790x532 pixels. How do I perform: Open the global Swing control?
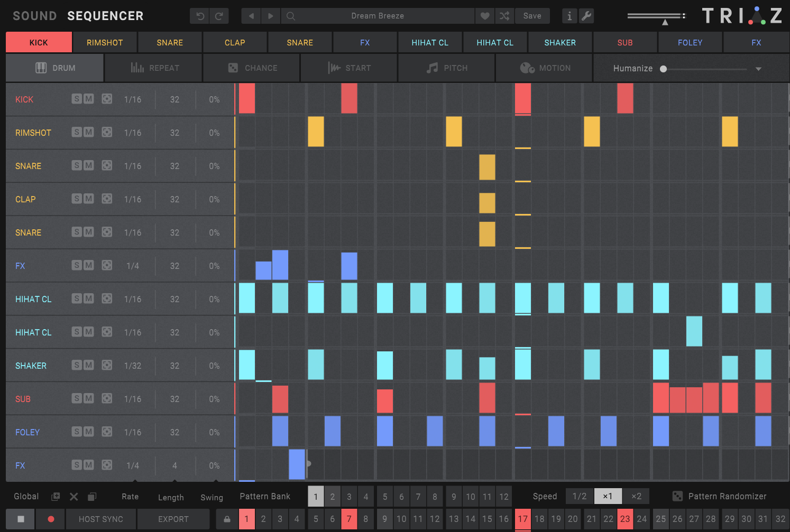coord(212,497)
